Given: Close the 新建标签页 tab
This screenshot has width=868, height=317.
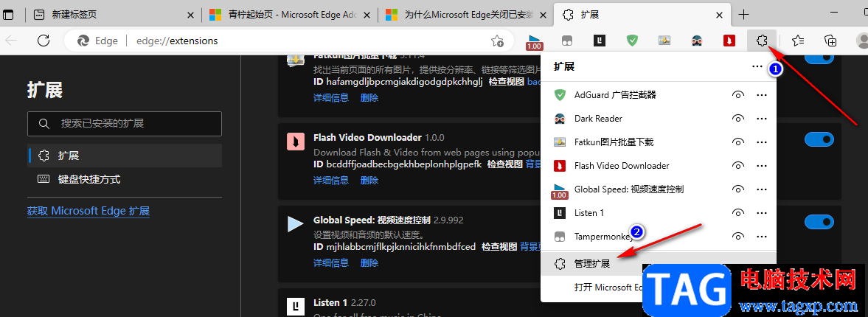Looking at the screenshot, I should coord(190,15).
